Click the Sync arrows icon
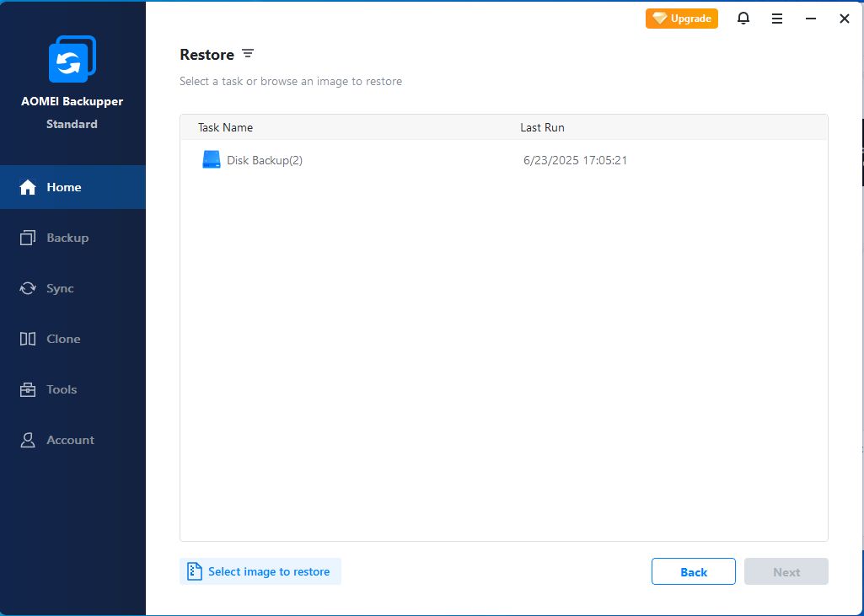The height and width of the screenshot is (616, 864). pyautogui.click(x=28, y=288)
